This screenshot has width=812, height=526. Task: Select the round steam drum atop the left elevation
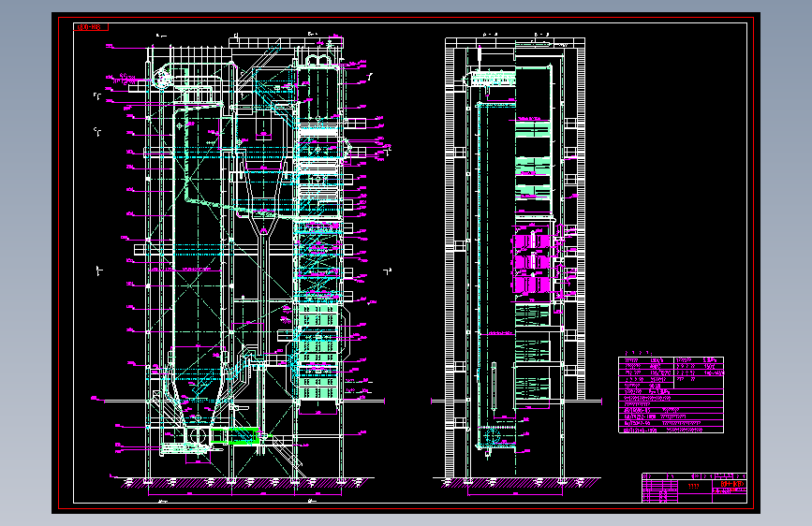pos(164,79)
